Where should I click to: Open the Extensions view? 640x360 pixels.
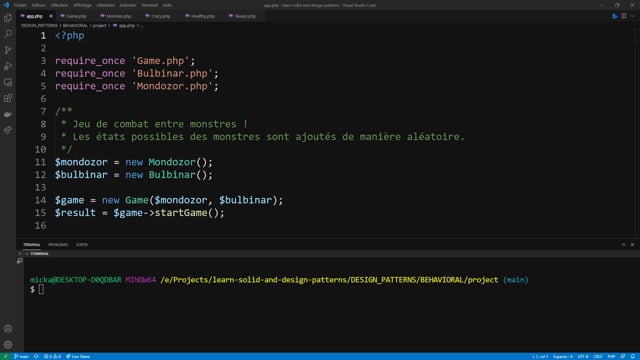click(8, 98)
